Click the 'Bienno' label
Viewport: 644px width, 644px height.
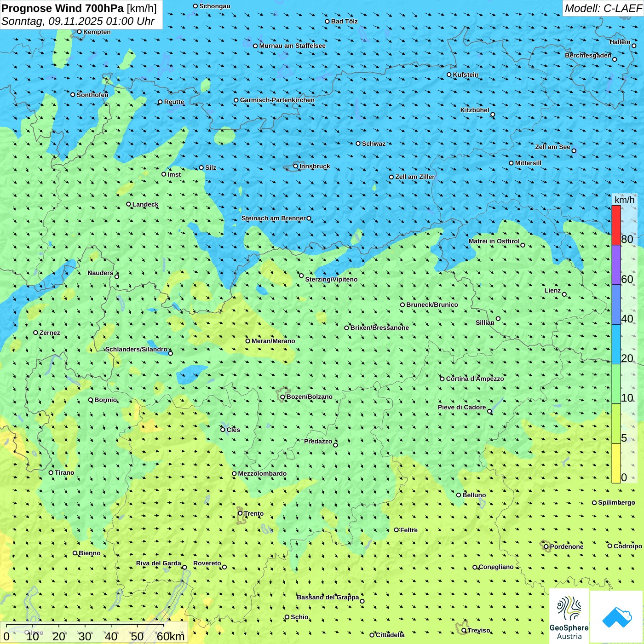tap(89, 553)
